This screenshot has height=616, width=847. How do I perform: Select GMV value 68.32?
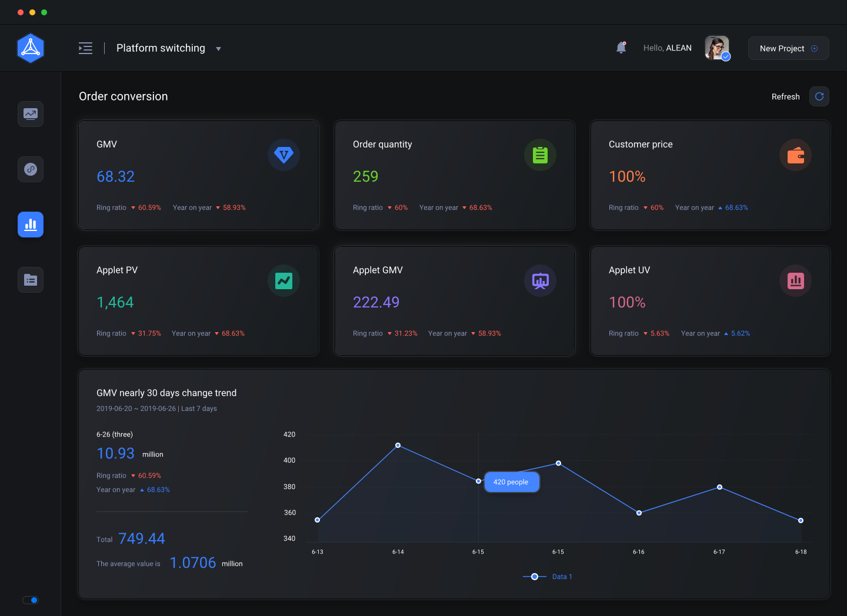pos(115,176)
